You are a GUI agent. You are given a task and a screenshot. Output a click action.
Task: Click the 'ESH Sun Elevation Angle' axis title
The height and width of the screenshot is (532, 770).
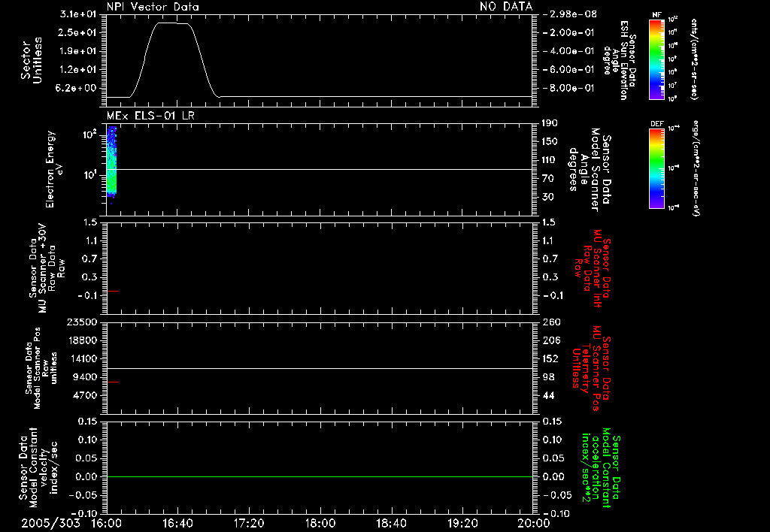point(620,60)
